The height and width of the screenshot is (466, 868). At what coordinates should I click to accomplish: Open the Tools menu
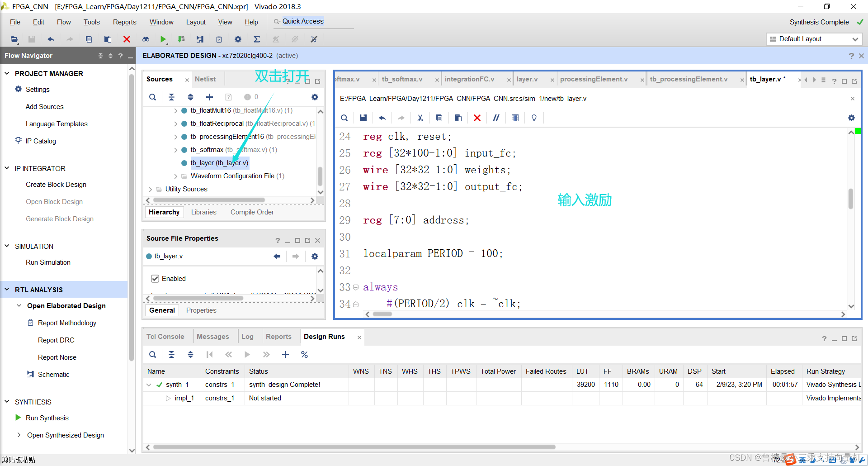pyautogui.click(x=91, y=22)
